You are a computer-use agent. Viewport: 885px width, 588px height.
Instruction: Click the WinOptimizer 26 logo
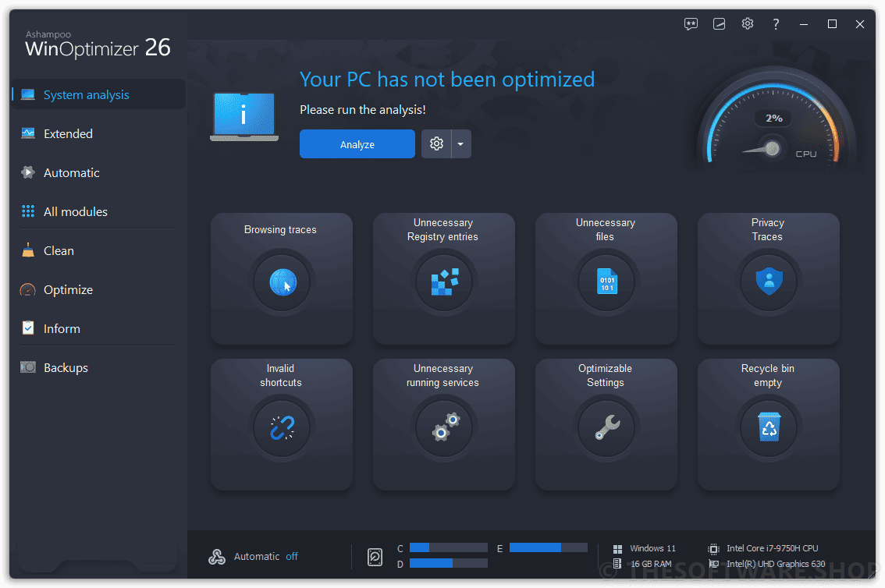[98, 44]
